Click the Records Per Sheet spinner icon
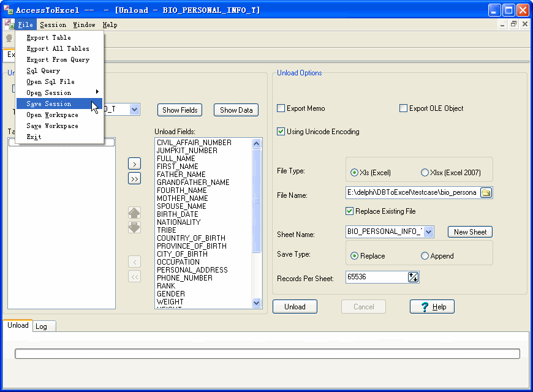Image resolution: width=533 pixels, height=392 pixels. tap(413, 277)
